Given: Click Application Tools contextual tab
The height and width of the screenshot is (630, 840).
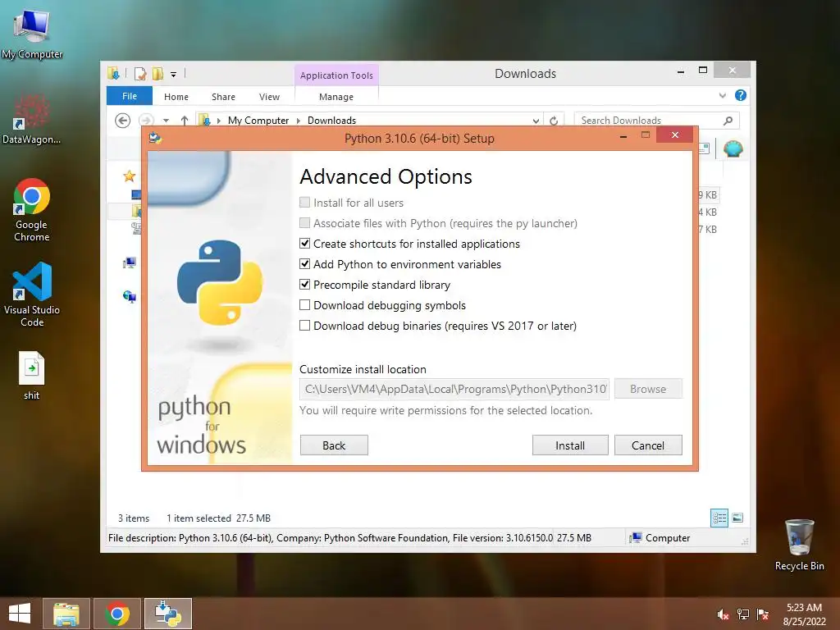Looking at the screenshot, I should (336, 75).
